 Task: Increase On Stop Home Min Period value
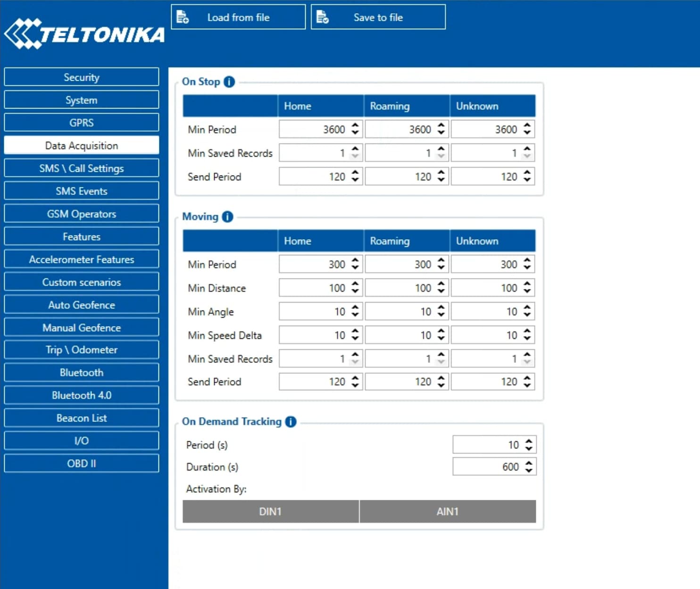(355, 126)
